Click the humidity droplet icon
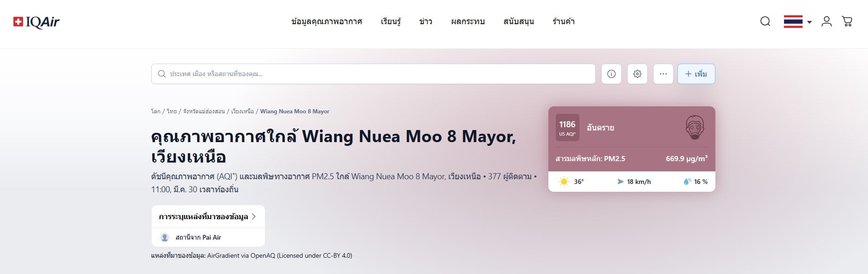Viewport: 868px width, 274px height. coord(687,182)
